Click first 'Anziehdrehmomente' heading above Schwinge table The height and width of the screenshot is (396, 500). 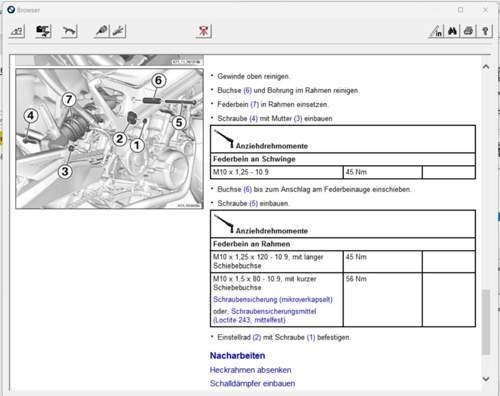[272, 146]
